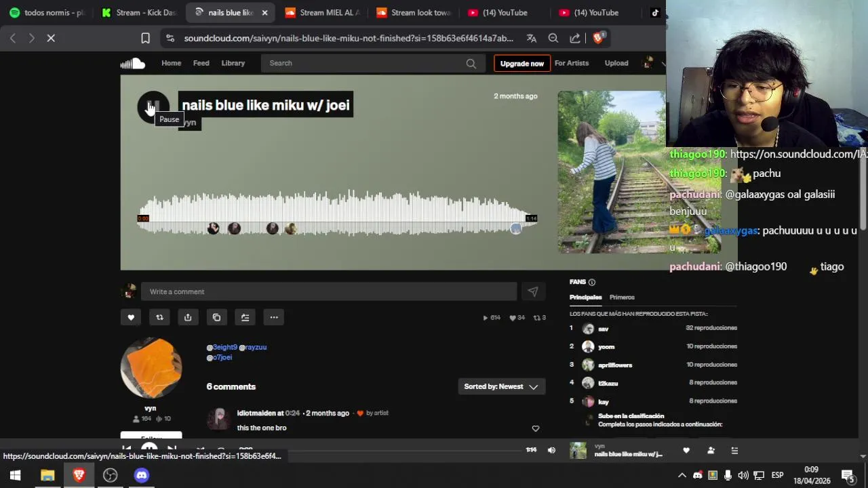
Task: Open the @rayzuu mention link
Action: 253,347
